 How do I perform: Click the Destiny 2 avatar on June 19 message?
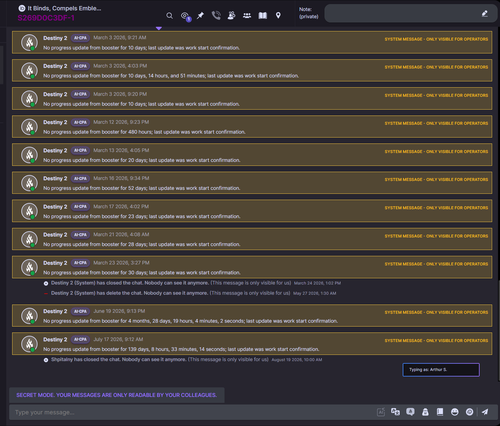click(29, 316)
